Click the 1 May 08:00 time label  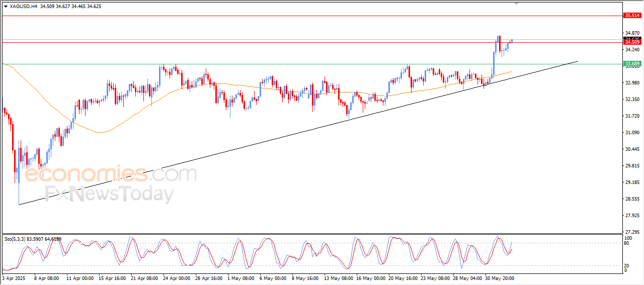click(x=241, y=277)
